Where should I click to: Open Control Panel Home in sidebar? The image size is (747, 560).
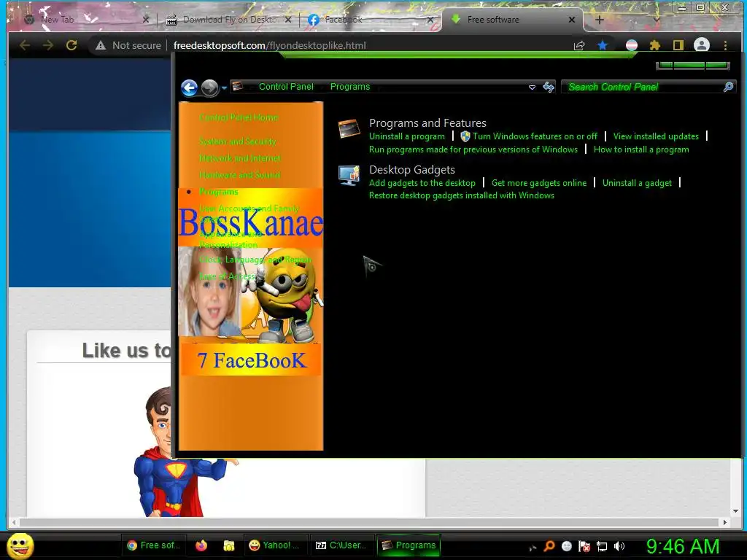(239, 117)
